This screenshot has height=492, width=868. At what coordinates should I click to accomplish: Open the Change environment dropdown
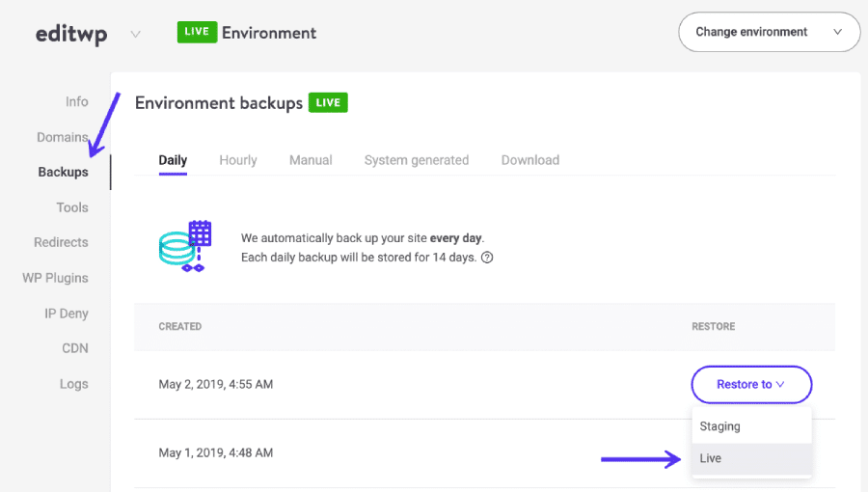click(769, 32)
